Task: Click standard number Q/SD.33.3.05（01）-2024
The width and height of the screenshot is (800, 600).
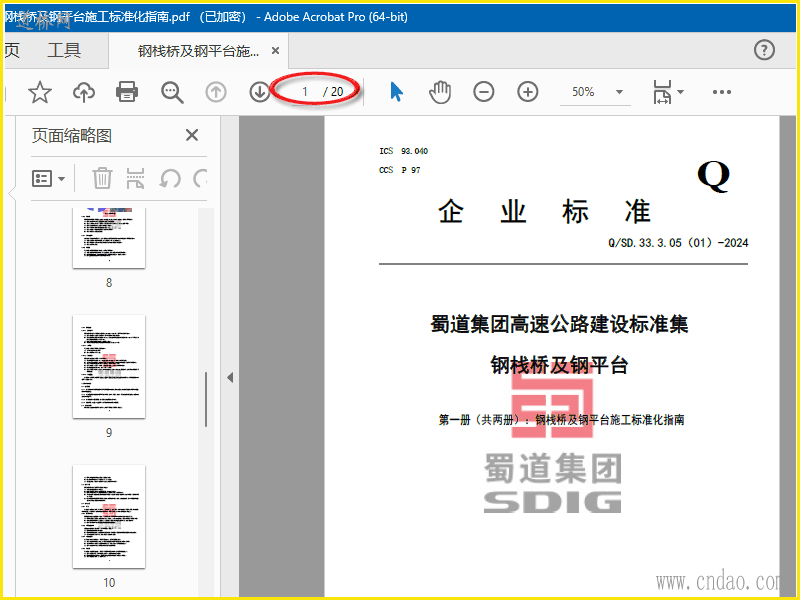Action: point(678,243)
